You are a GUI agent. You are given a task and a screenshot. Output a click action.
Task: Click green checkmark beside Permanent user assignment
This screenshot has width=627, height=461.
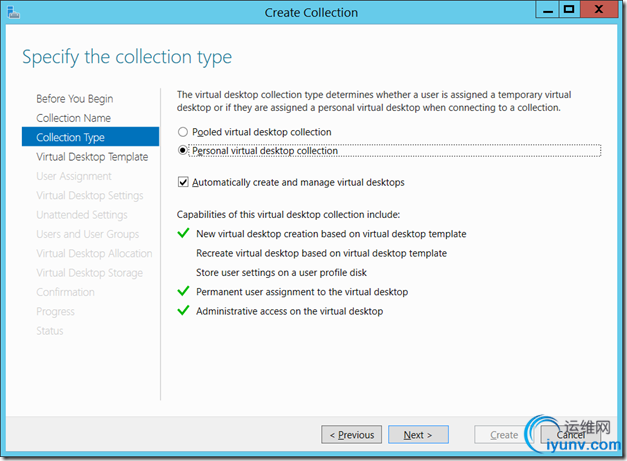coord(183,291)
